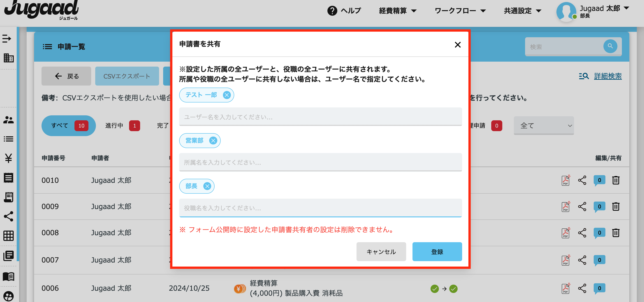644x302 pixels.
Task: Click the キャンセル button
Action: pos(381,251)
